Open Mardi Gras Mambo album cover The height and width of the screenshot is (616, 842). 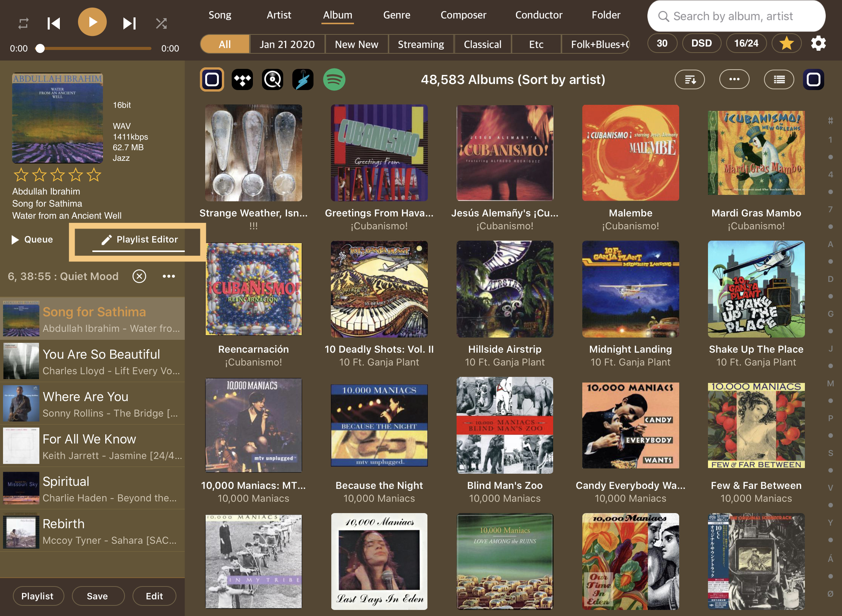click(x=756, y=153)
